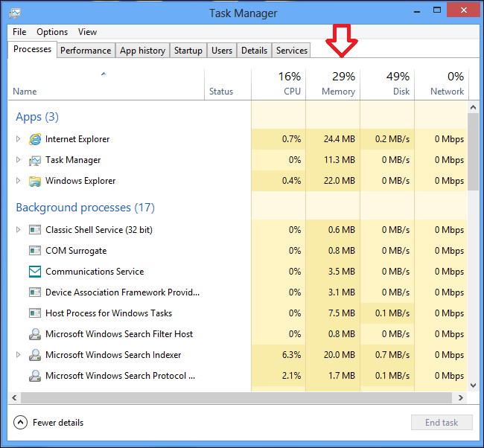Sort processes by Memory column header
Screen dimensions: 484x448
click(338, 83)
